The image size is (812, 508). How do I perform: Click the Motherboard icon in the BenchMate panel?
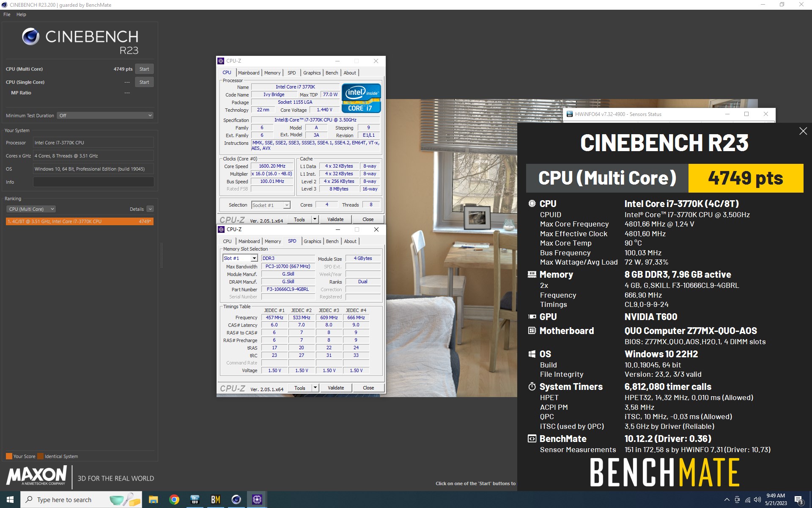point(532,331)
